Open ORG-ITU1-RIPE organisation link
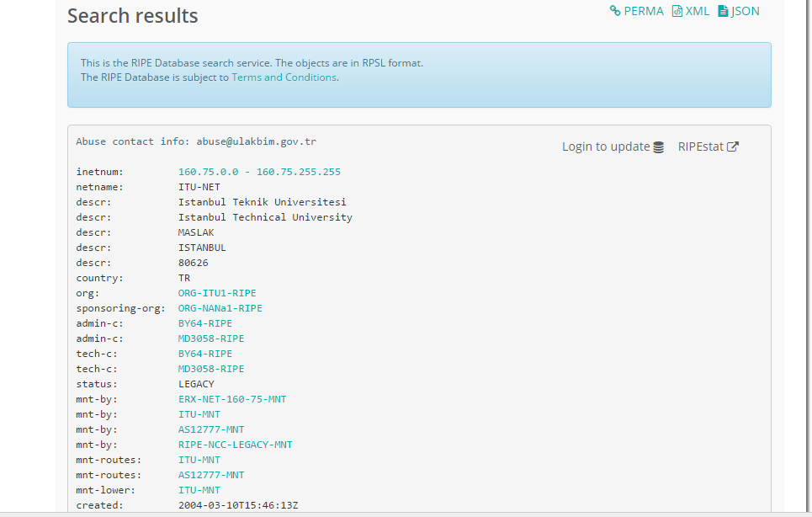This screenshot has width=812, height=517. pyautogui.click(x=217, y=293)
